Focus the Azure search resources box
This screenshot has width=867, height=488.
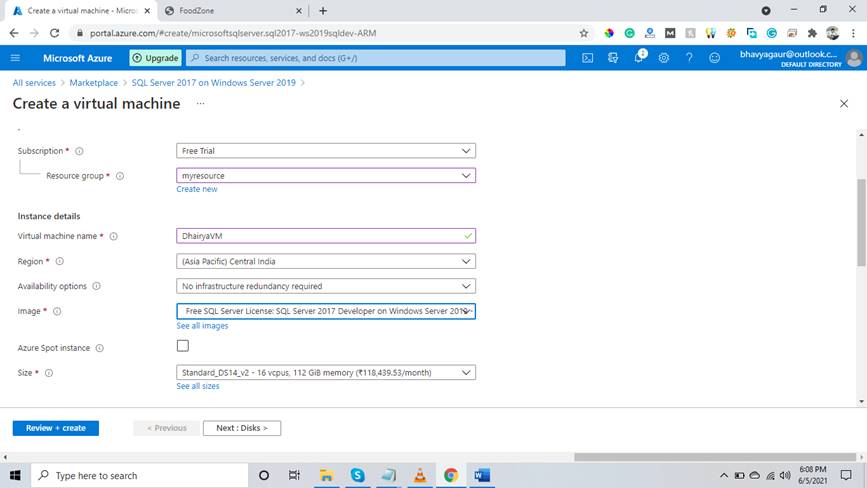(x=375, y=58)
